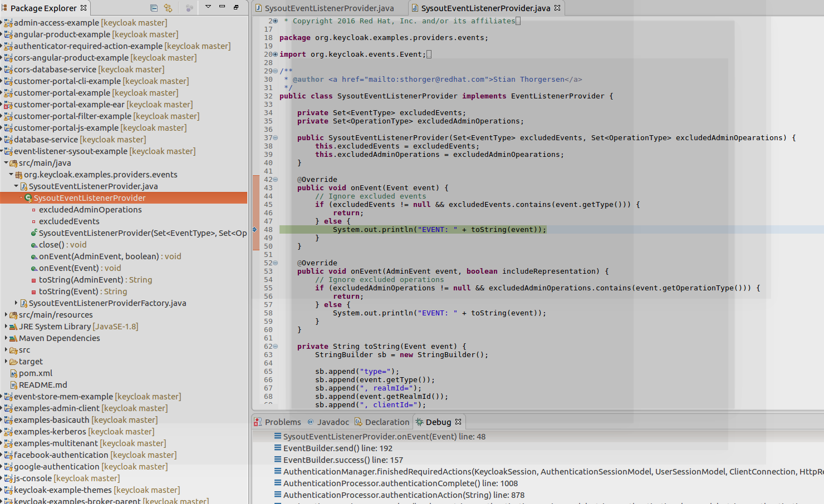This screenshot has width=824, height=504.
Task: Click the stack frame icon for EventBuilder.success()
Action: pyautogui.click(x=277, y=459)
